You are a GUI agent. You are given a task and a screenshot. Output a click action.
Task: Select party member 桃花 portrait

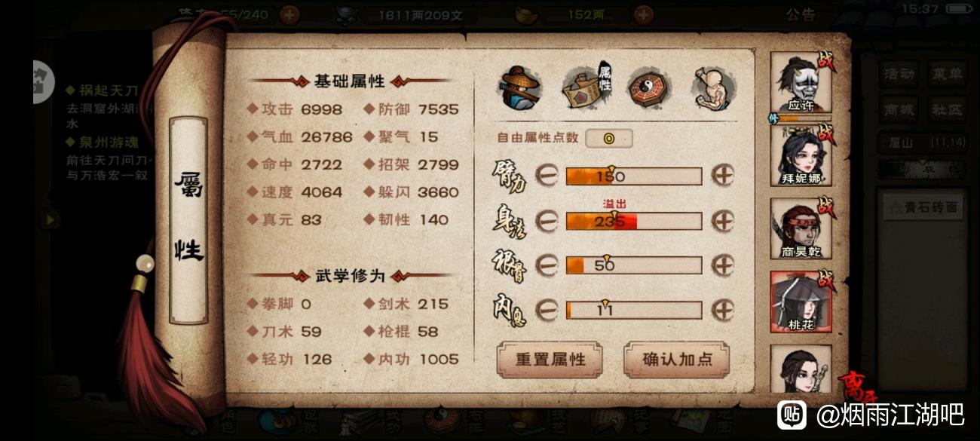801,302
